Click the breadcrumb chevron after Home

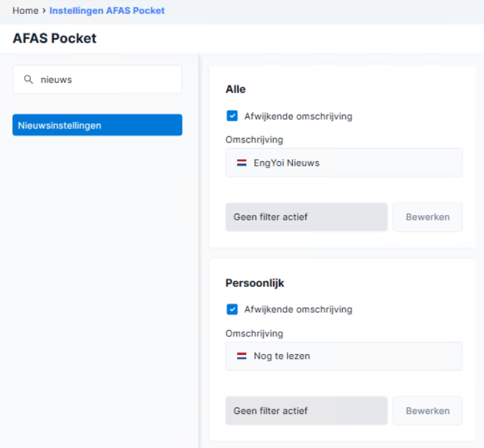[x=44, y=11]
